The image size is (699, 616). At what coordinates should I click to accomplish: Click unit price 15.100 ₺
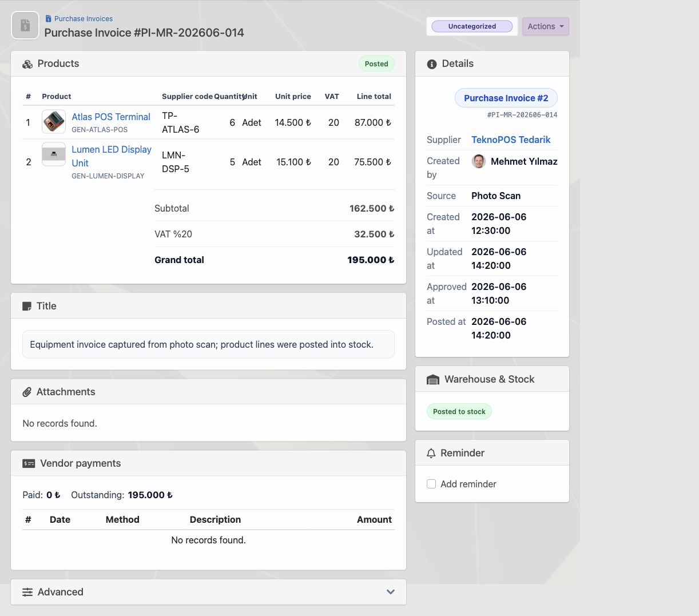coord(294,162)
